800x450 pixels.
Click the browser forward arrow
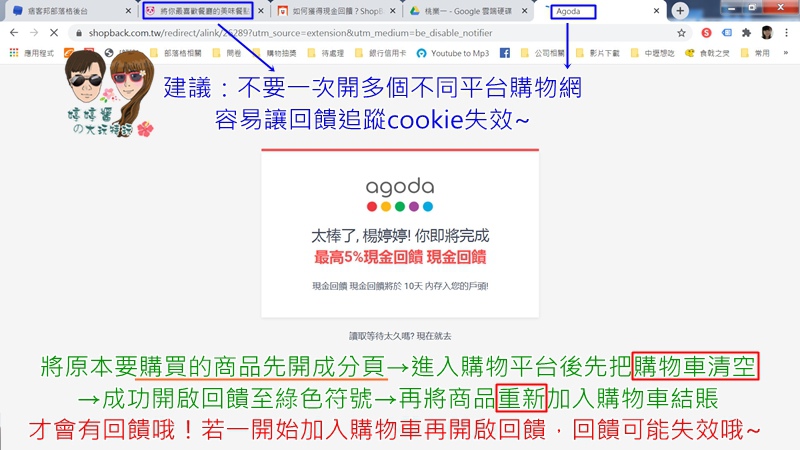click(x=34, y=33)
